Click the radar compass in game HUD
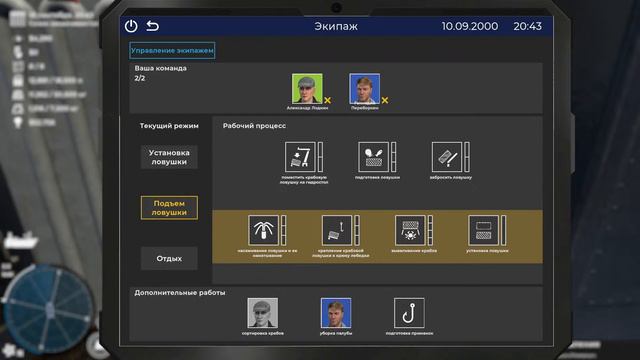 tap(49, 309)
